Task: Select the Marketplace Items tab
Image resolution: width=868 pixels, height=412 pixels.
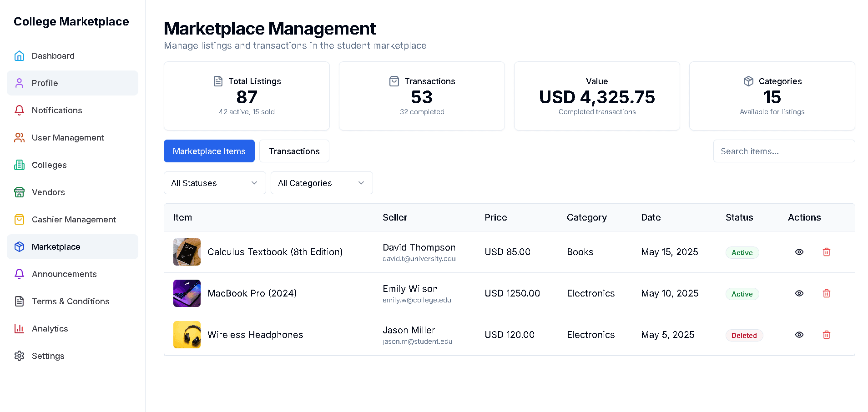Action: [209, 151]
